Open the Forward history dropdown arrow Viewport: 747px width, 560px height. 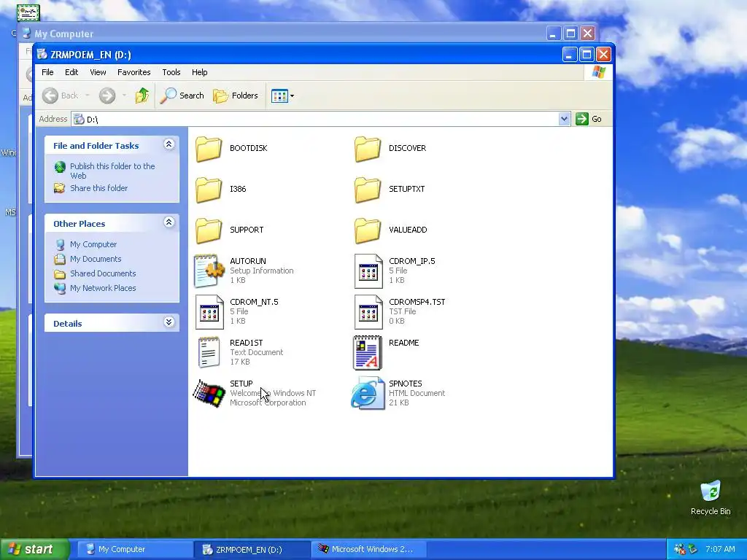click(x=124, y=96)
